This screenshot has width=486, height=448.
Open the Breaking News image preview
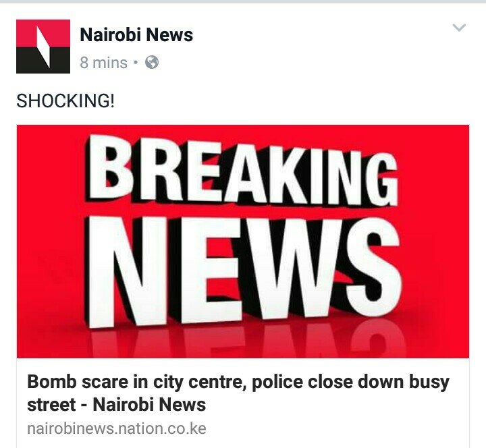243,242
